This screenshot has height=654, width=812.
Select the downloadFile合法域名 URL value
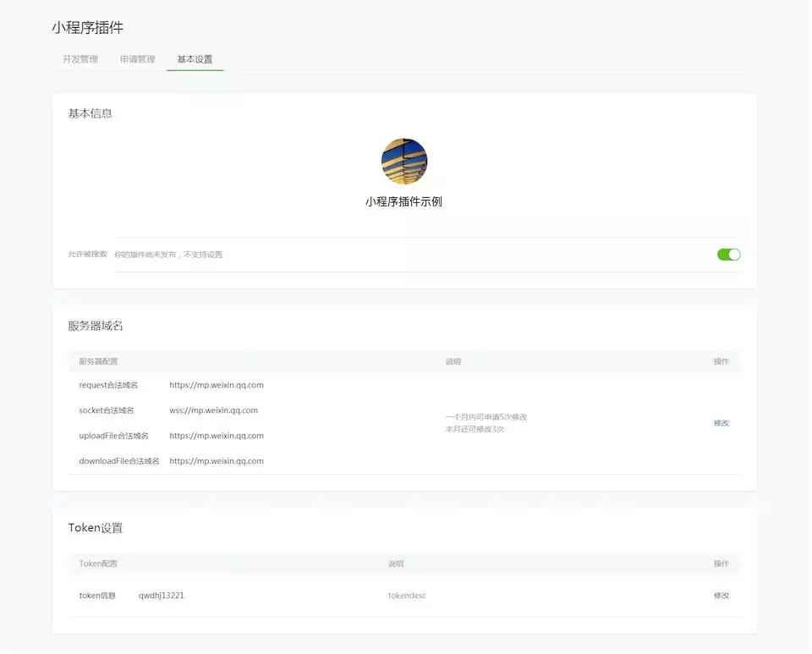coord(217,461)
